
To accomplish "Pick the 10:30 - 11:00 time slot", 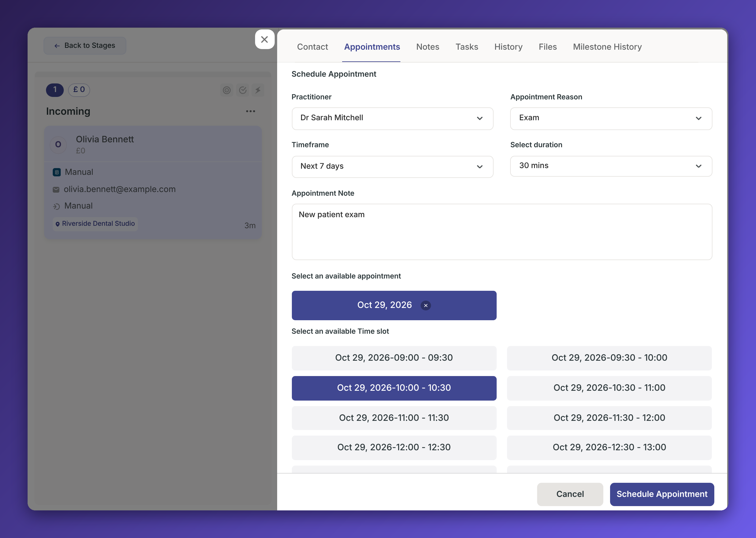I will tap(609, 388).
